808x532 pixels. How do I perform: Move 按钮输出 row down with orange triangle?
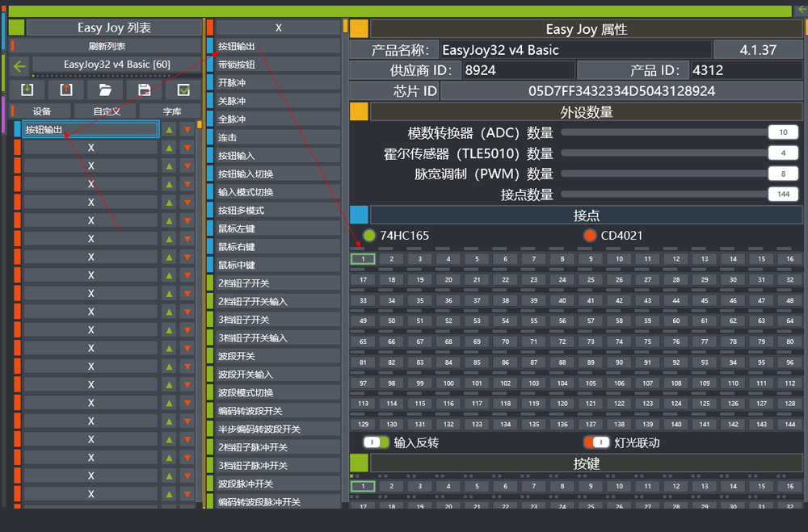click(x=187, y=129)
